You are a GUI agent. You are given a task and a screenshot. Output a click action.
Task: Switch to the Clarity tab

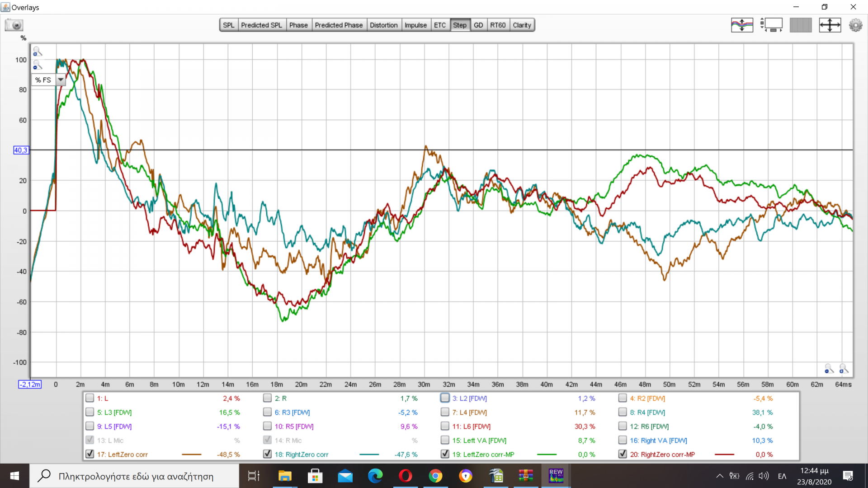point(522,25)
